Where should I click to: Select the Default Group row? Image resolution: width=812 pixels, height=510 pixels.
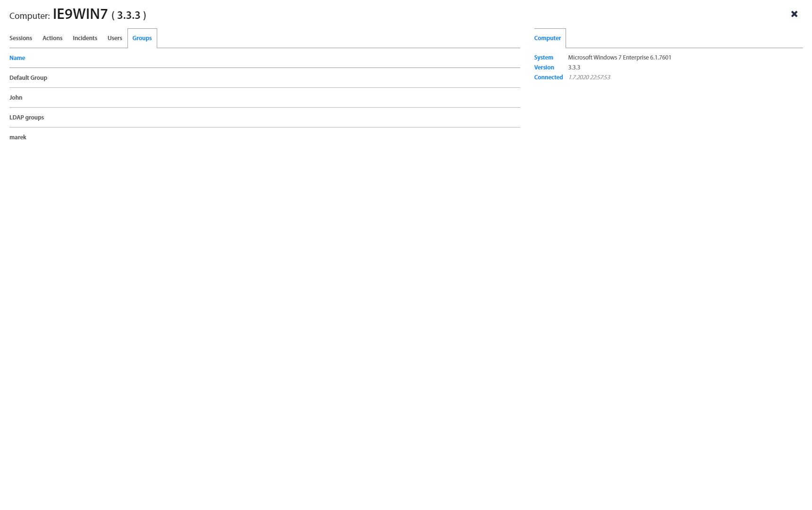[x=28, y=78]
